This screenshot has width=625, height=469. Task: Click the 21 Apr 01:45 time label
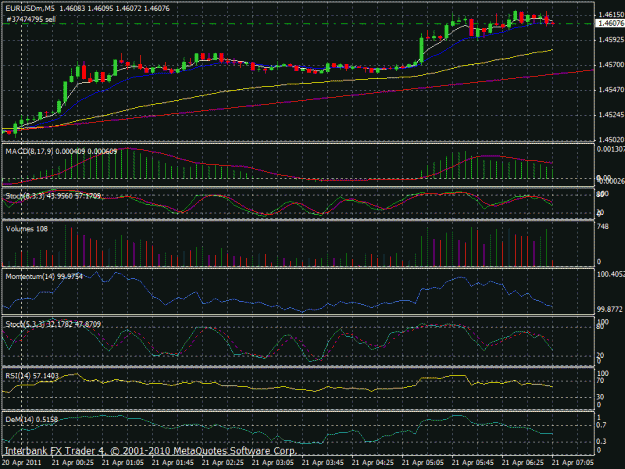pyautogui.click(x=173, y=463)
